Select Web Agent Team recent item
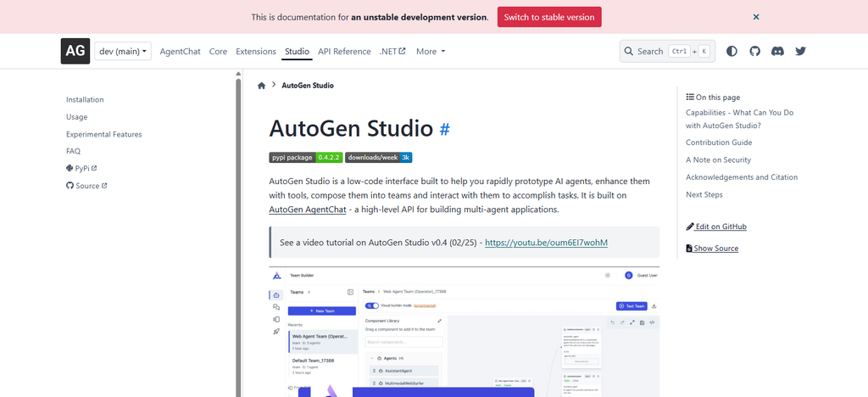The width and height of the screenshot is (868, 397). (x=323, y=342)
